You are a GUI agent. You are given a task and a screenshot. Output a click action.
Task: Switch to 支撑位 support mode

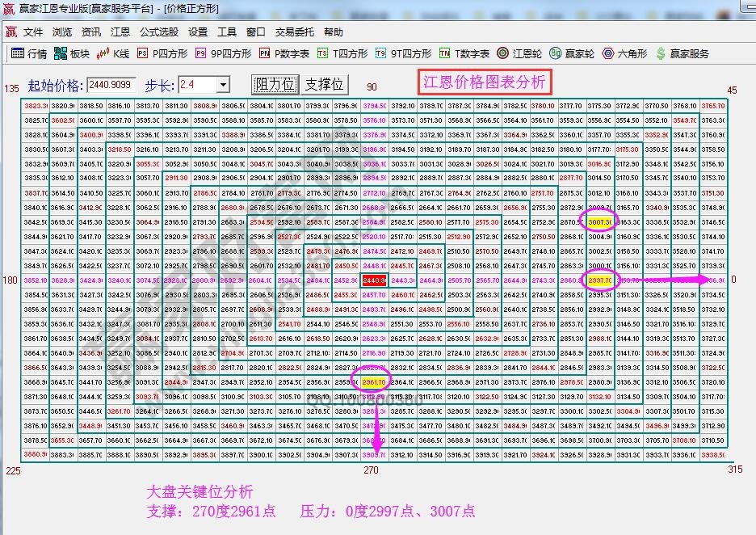tap(323, 85)
